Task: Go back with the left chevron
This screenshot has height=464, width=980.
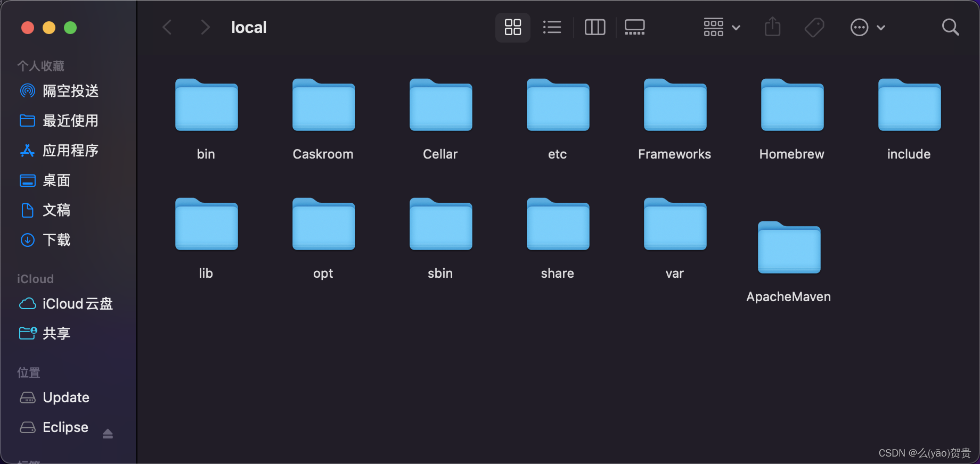Action: click(x=167, y=27)
